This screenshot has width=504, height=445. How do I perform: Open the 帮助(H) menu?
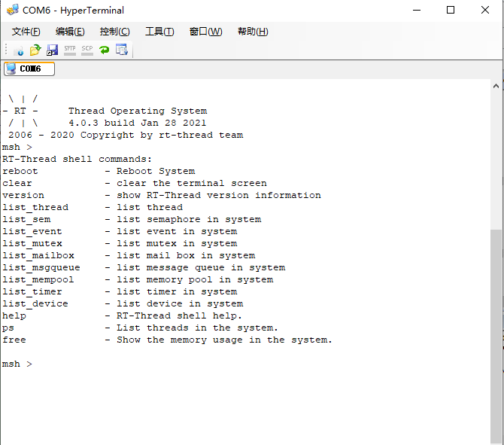(x=253, y=32)
